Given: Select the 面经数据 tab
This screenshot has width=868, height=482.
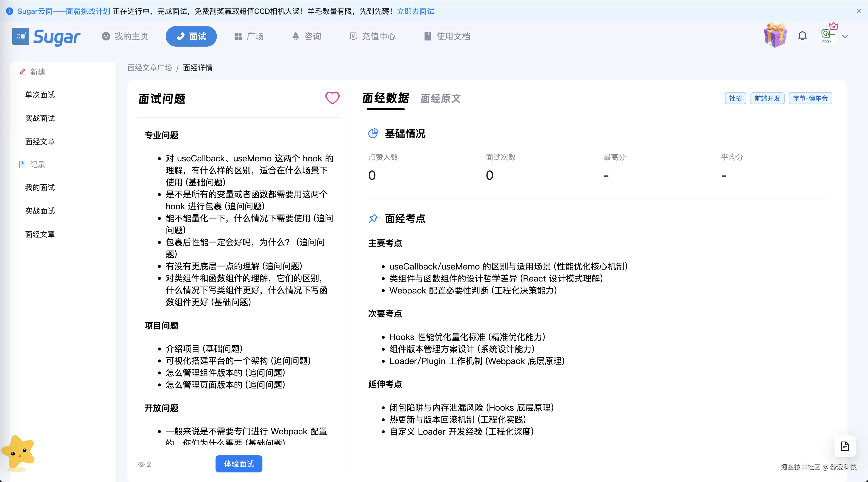Looking at the screenshot, I should tap(386, 98).
